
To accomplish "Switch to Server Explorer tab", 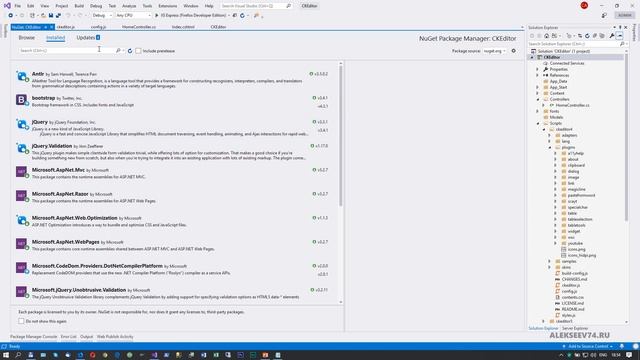I will [x=575, y=328].
